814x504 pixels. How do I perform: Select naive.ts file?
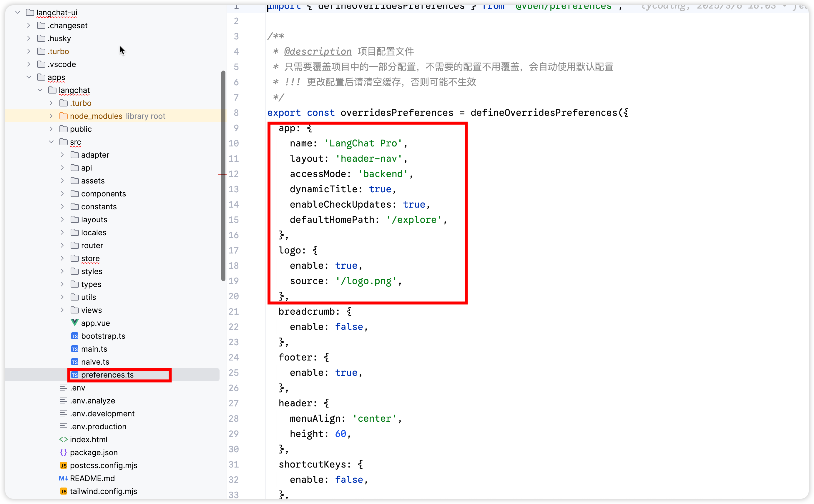pyautogui.click(x=95, y=362)
